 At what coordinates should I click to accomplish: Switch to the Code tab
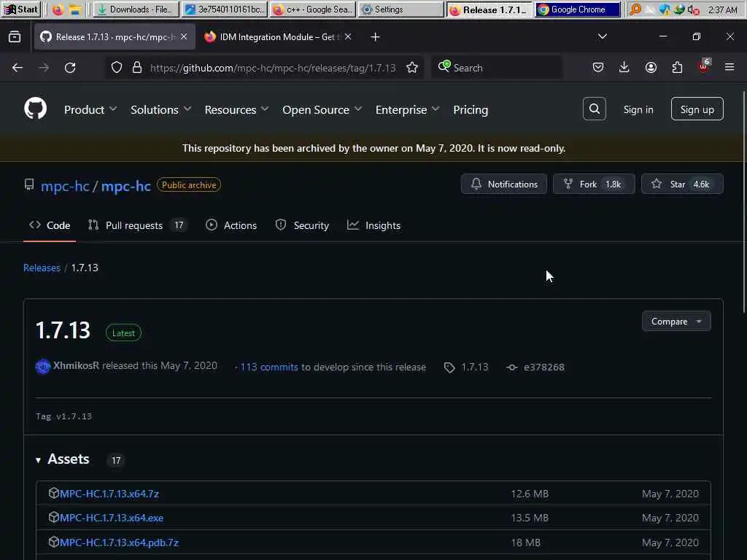tap(50, 225)
